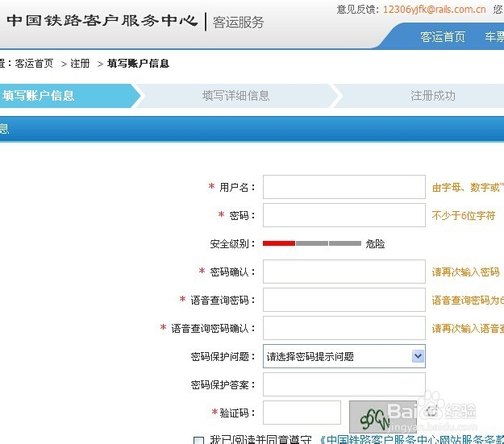Screen dimensions: 504x444
Task: Focus the 语音查询密码 input field
Action: pos(344,300)
